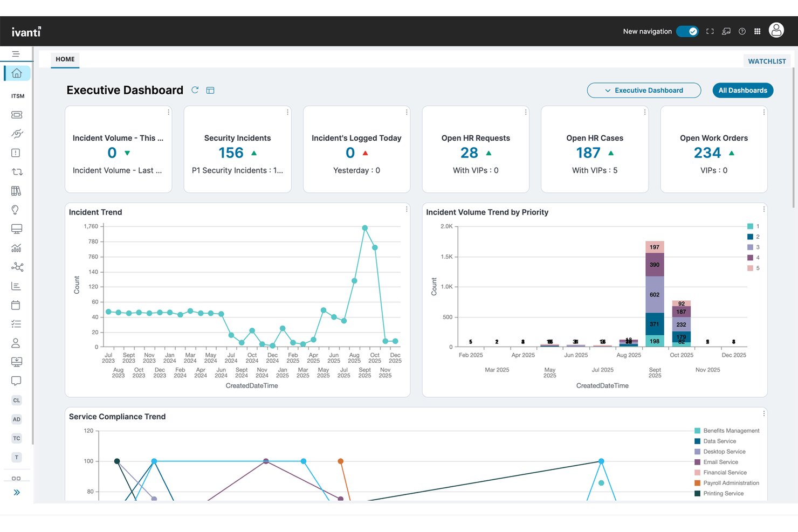
Task: Click the peak data point in Incident Trend
Action: 365,228
